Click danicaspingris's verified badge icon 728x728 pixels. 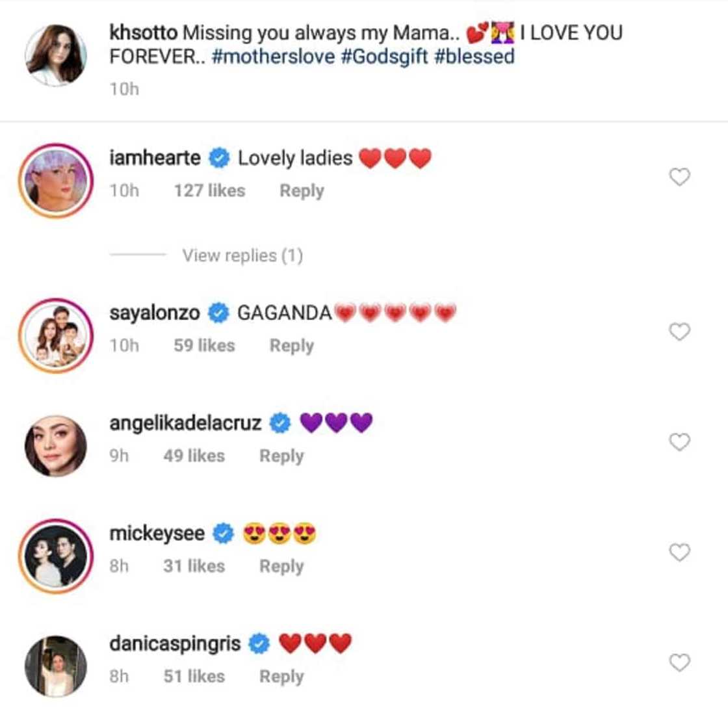(259, 642)
